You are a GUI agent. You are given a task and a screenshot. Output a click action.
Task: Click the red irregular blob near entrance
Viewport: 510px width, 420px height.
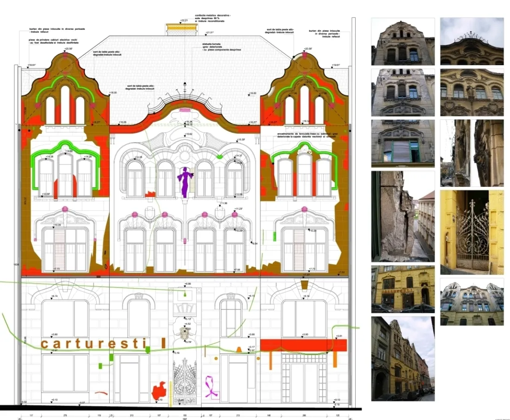tap(159, 389)
